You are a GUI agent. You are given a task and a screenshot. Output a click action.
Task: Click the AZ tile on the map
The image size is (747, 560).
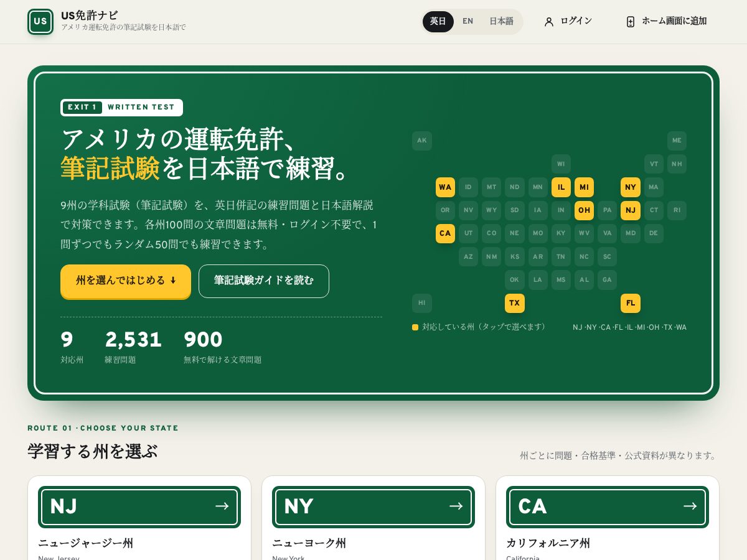click(x=468, y=257)
